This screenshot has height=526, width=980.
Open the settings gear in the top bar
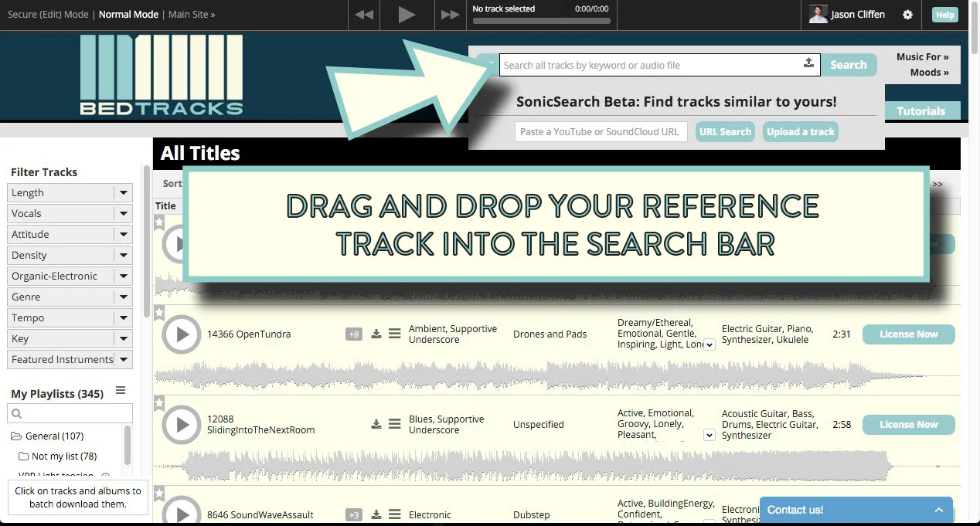[x=907, y=14]
